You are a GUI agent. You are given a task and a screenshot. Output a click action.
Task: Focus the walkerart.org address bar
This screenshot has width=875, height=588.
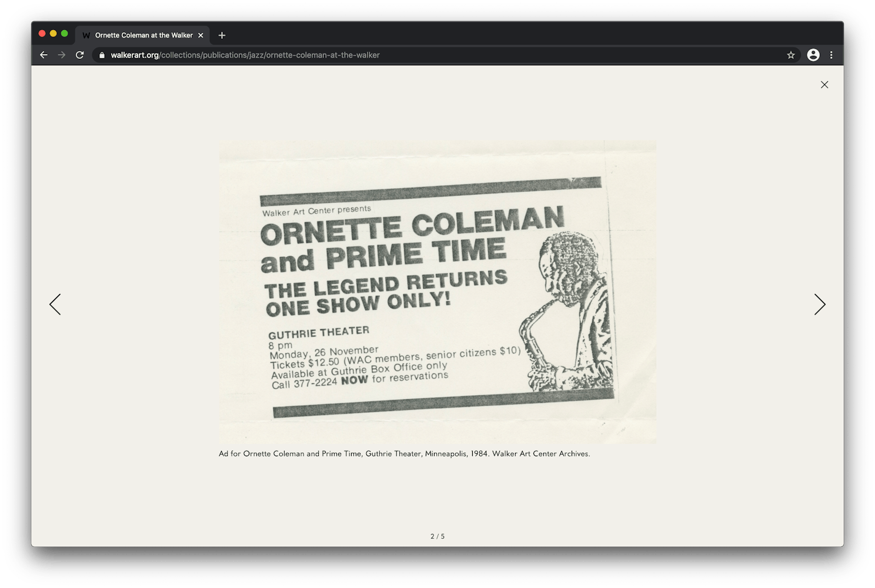[412, 55]
